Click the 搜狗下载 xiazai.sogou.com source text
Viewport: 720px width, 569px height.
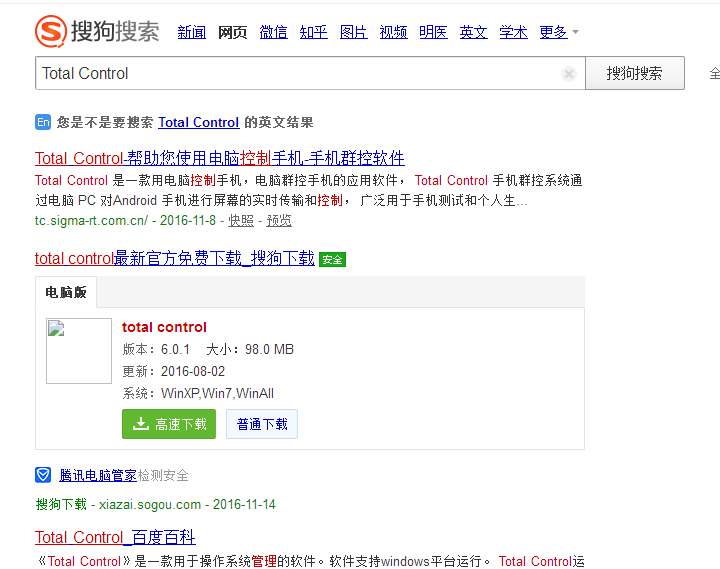[118, 504]
